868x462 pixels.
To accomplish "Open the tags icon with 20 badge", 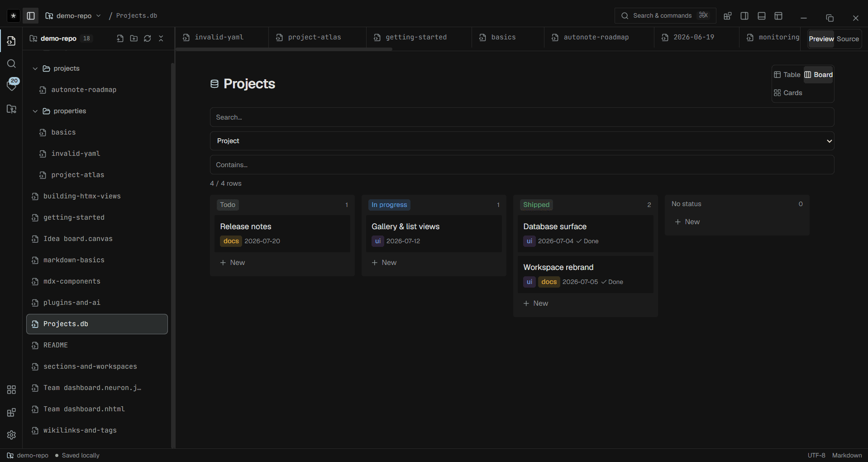I will (x=12, y=85).
